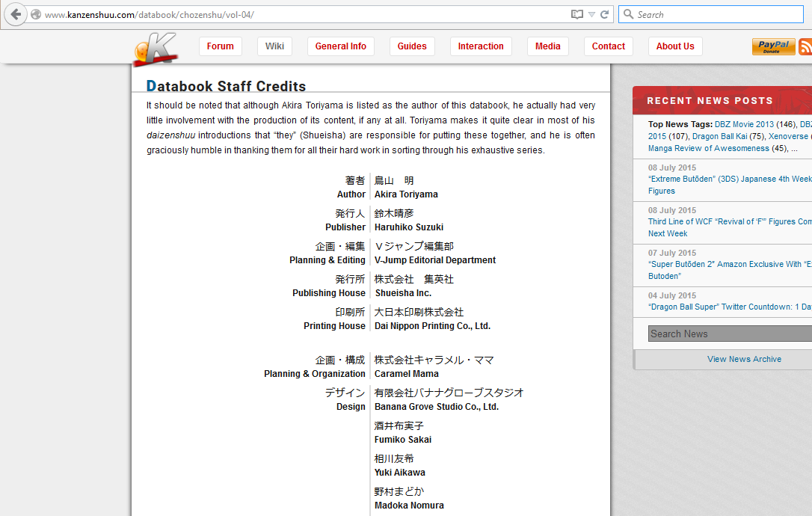Click the Japanese text 大日本印刷株式会社

pyautogui.click(x=419, y=312)
